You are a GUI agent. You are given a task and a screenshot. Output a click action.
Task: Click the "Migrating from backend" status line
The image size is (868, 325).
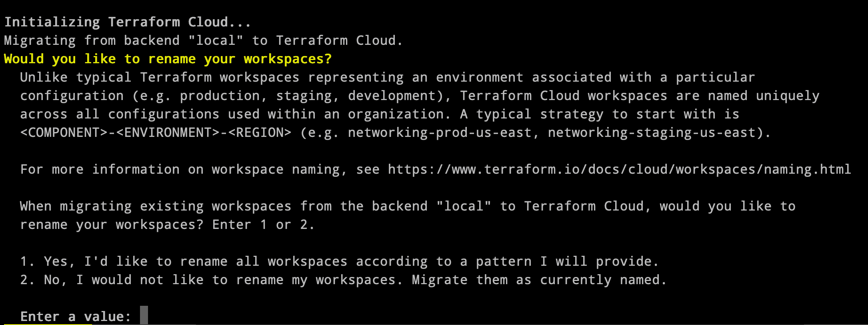[x=203, y=41]
